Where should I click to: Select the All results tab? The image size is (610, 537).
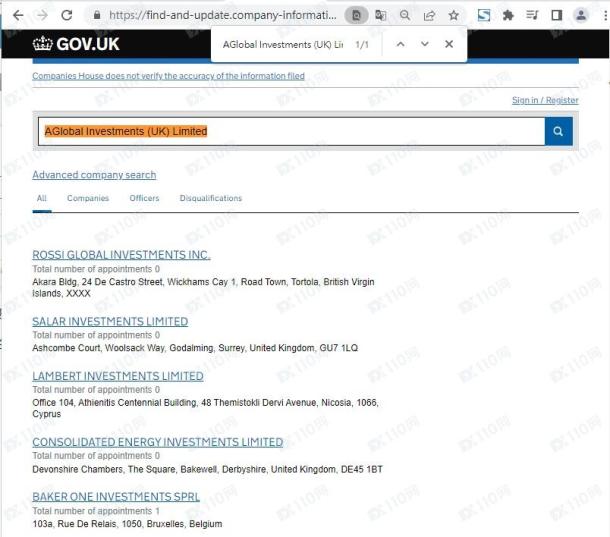pos(42,198)
